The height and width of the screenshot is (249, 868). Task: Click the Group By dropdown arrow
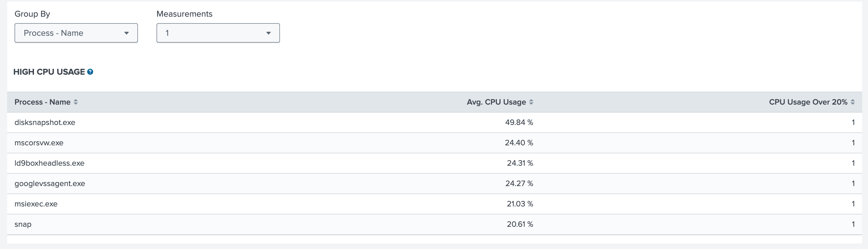pos(126,33)
